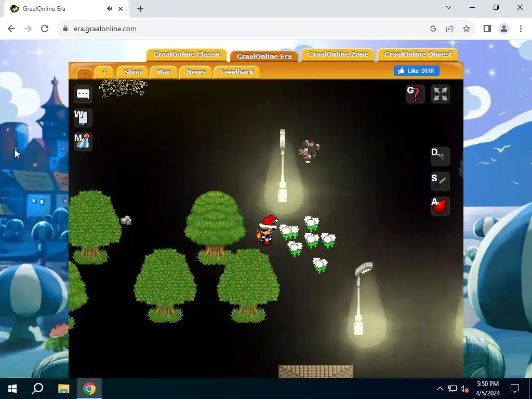Image resolution: width=532 pixels, height=399 pixels.
Task: Open the Map tab
Action: click(x=164, y=72)
